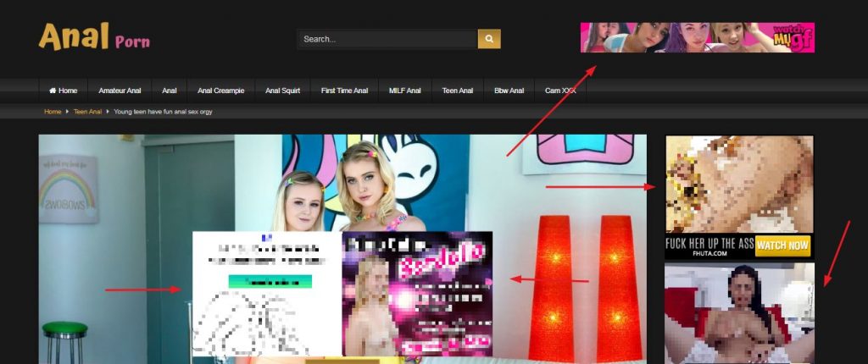Focus the Search text field

tap(387, 39)
